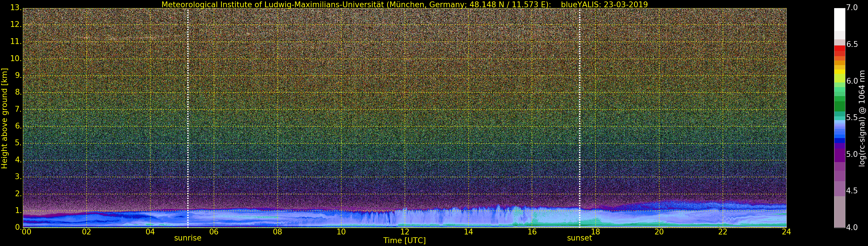Click the '14' time axis tick label
This screenshot has width=868, height=246.
tap(468, 232)
